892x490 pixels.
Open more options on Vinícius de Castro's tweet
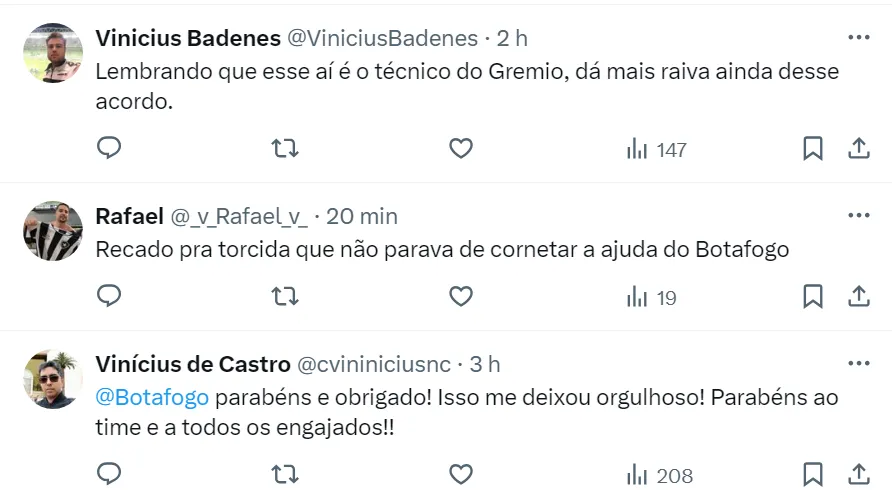coord(858,363)
